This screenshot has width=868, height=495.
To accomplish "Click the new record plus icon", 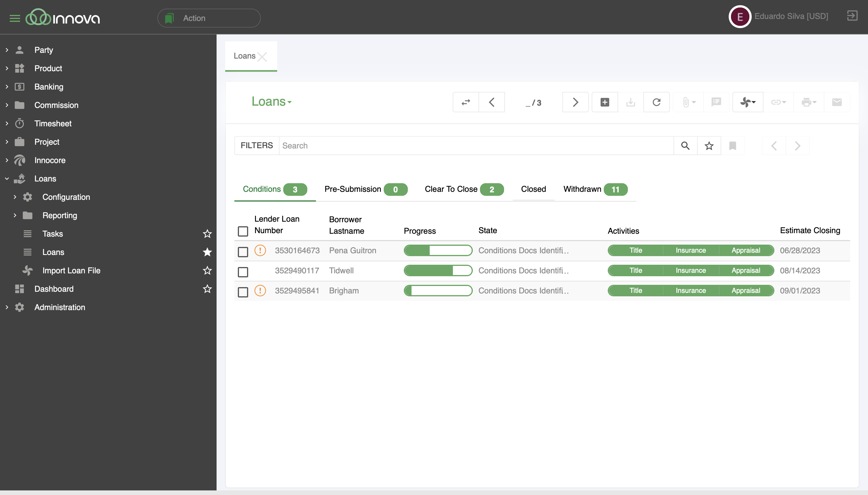I will click(605, 102).
